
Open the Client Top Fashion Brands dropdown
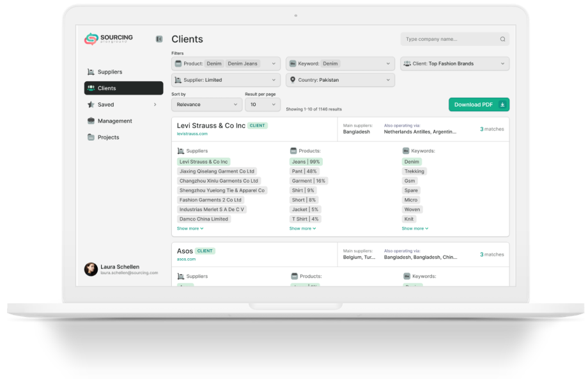tap(454, 64)
